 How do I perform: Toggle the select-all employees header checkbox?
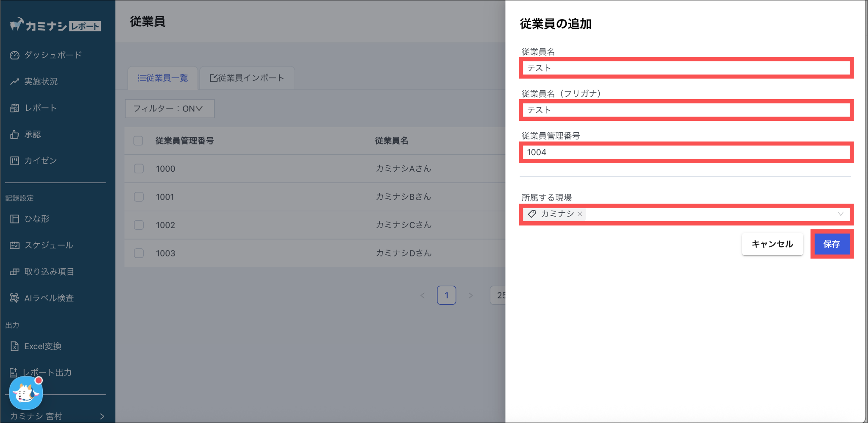point(138,141)
